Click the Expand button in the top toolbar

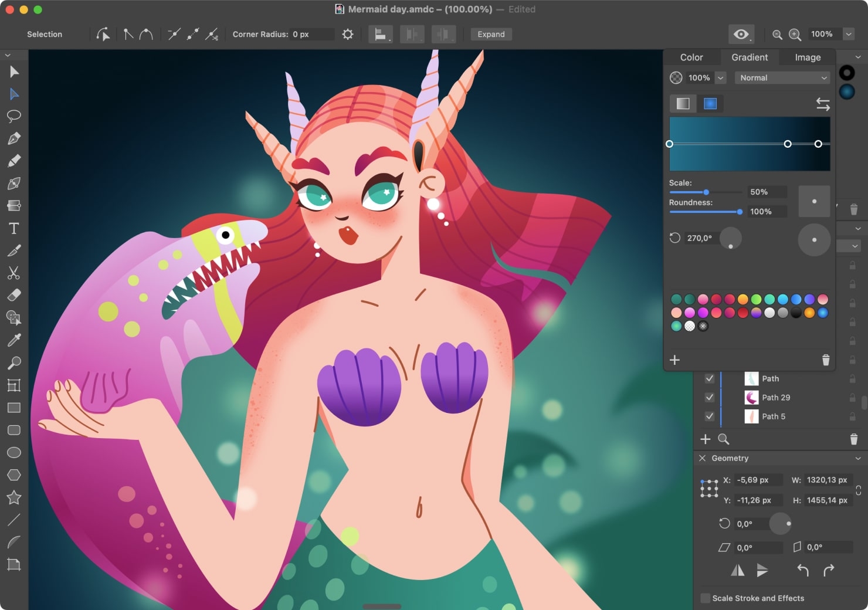point(491,35)
